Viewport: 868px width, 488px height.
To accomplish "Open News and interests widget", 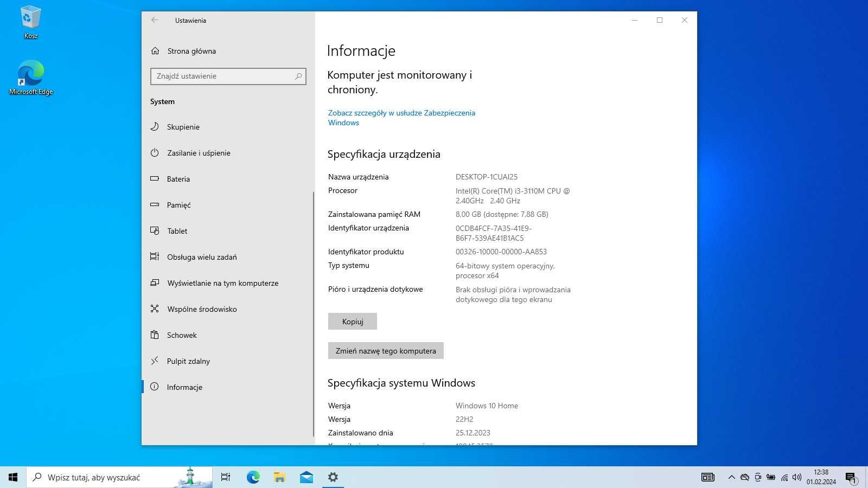I will point(708,477).
